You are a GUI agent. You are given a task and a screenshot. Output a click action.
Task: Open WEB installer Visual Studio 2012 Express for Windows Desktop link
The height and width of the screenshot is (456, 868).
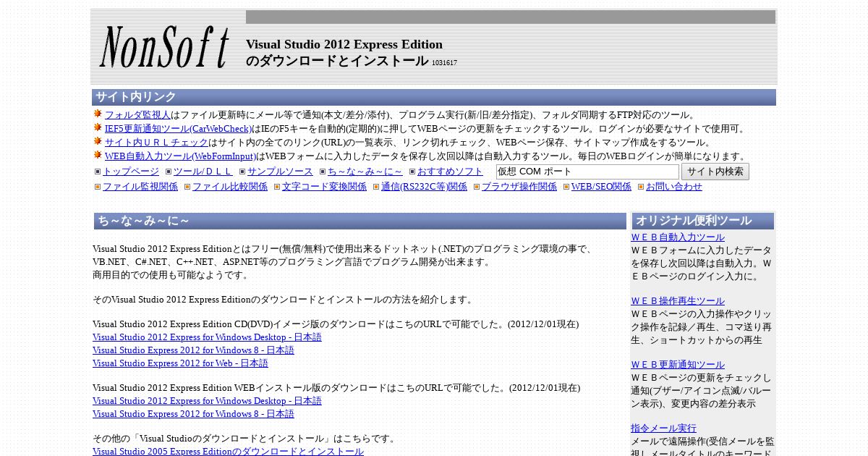click(x=207, y=401)
